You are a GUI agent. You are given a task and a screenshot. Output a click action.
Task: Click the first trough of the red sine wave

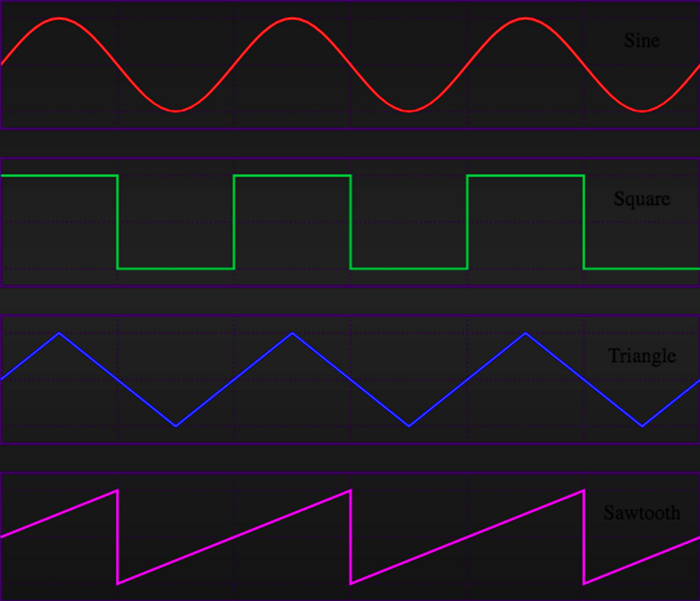176,111
